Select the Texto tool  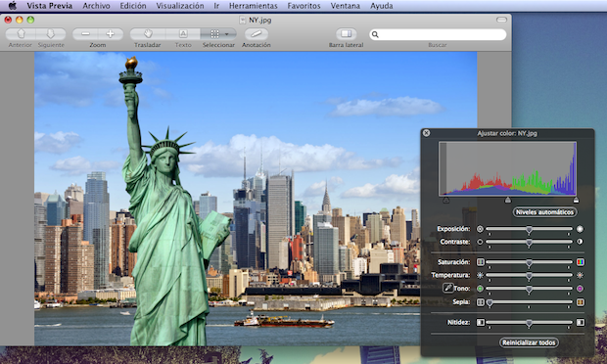click(x=183, y=34)
